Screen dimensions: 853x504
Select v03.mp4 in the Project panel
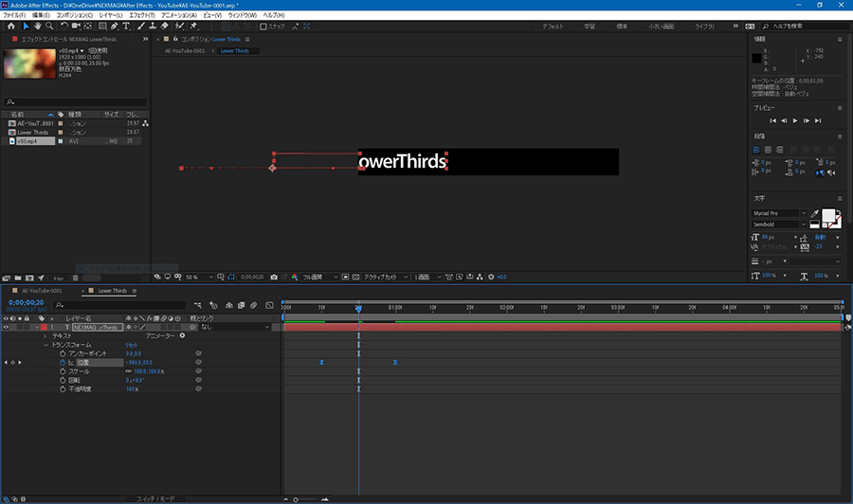[27, 141]
